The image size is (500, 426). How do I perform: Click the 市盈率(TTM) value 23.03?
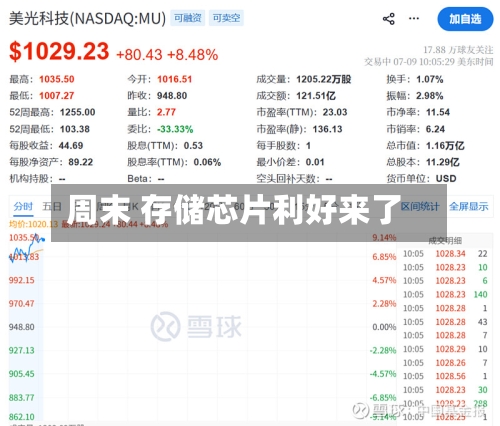click(335, 112)
